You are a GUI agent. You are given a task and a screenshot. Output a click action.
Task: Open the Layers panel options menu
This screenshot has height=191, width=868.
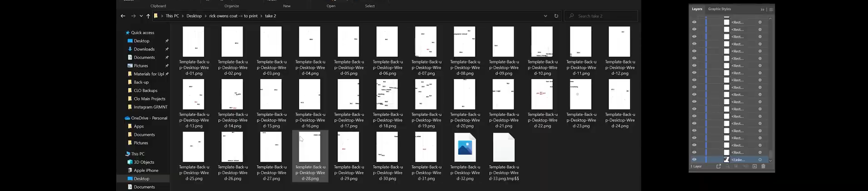point(771,9)
